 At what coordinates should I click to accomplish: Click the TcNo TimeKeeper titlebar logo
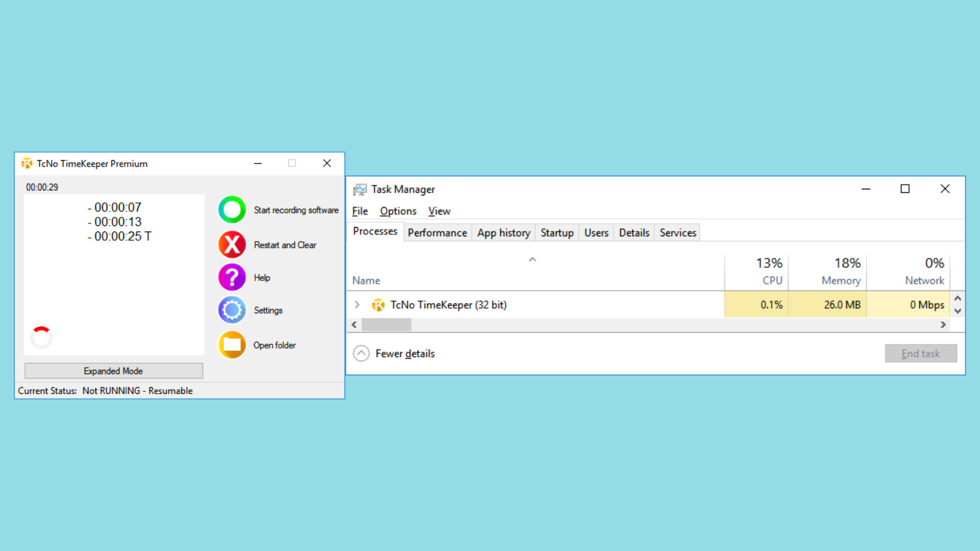27,163
